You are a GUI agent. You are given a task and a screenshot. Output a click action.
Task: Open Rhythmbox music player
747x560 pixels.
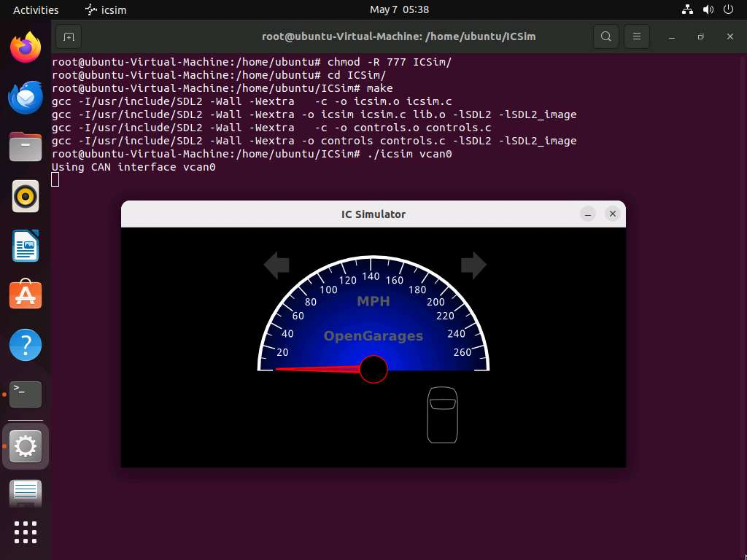[x=26, y=197]
